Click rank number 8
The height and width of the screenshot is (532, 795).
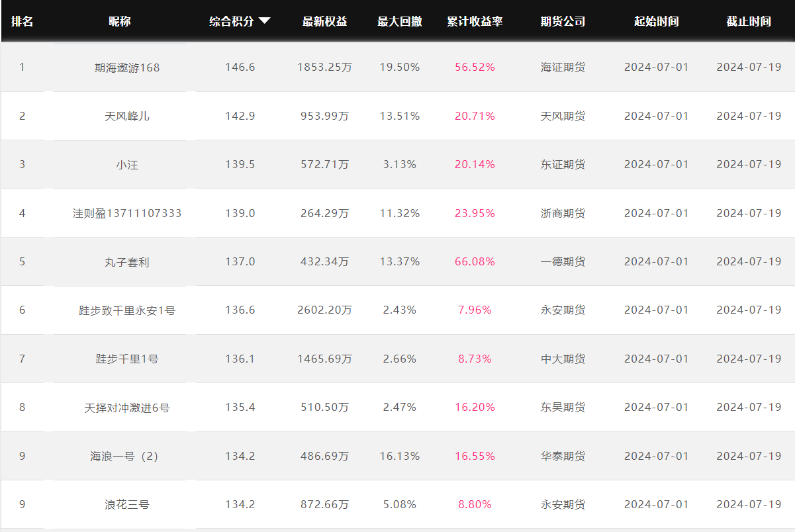pyautogui.click(x=22, y=407)
